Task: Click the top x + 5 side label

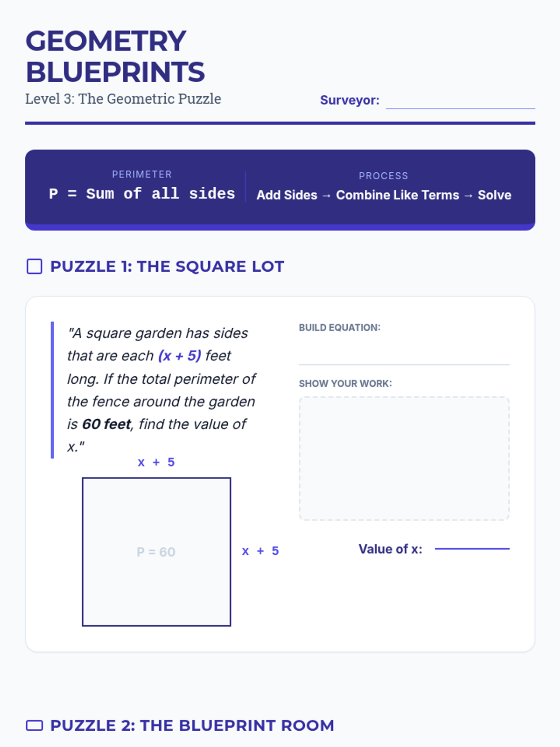Action: click(x=156, y=462)
